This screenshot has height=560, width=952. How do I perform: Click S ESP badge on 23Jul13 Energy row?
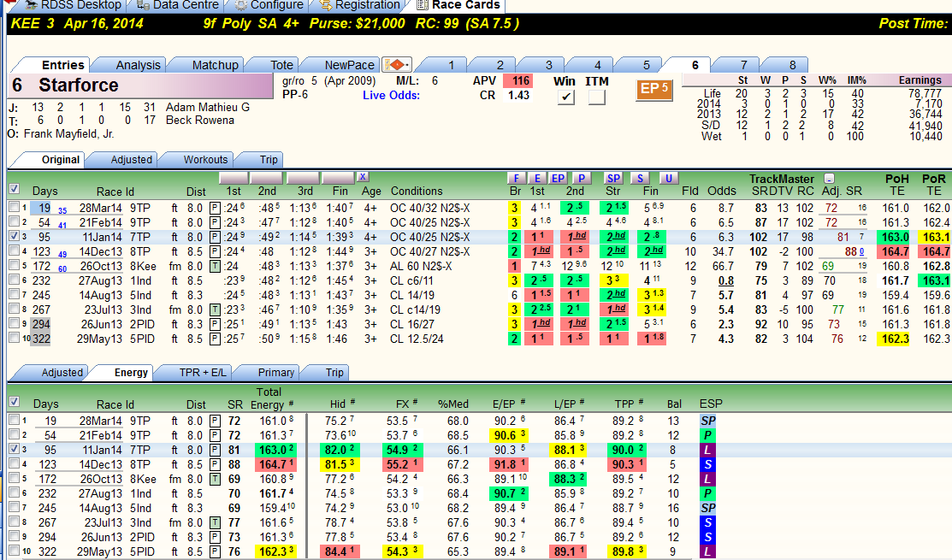[x=708, y=522]
